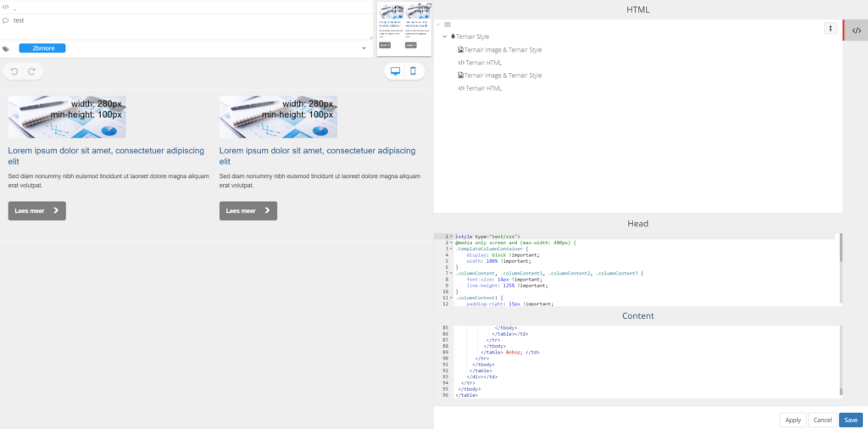This screenshot has width=868, height=429.
Task: Click left column Lorem ipsum heading
Action: tap(106, 156)
